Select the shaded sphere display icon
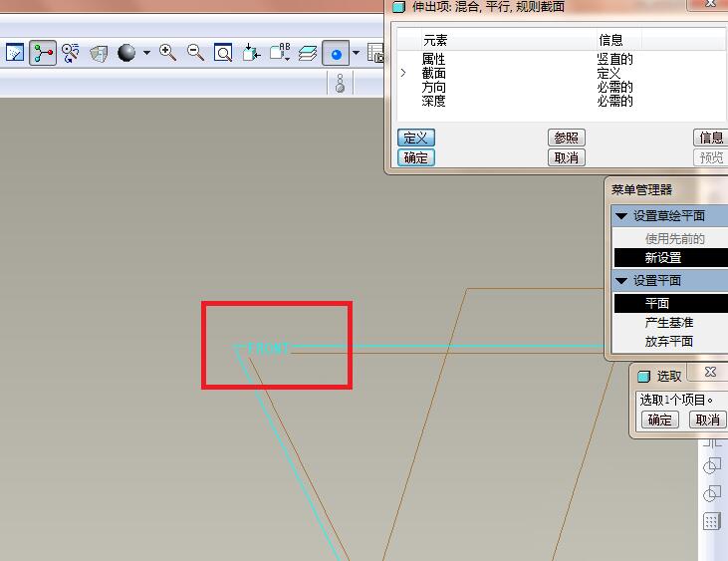Viewport: 728px width, 561px height. [126, 53]
